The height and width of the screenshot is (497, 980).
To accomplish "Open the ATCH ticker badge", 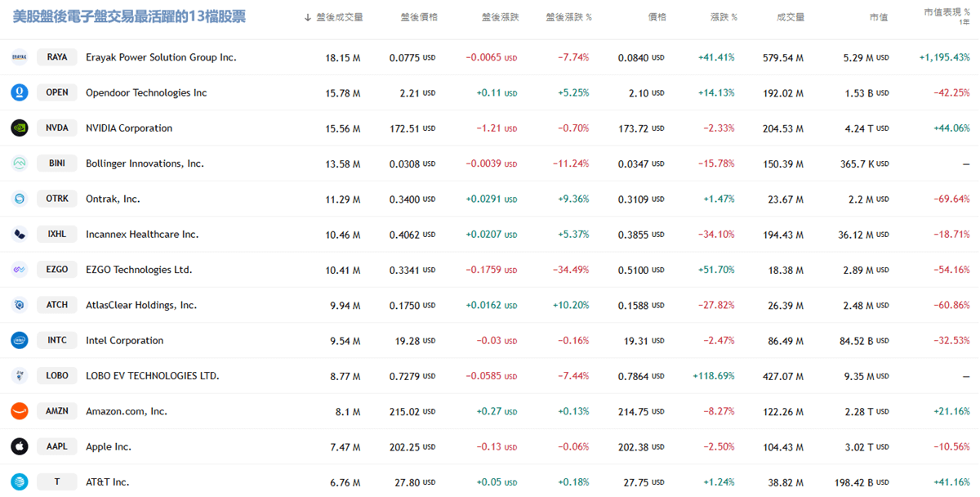I will (57, 305).
